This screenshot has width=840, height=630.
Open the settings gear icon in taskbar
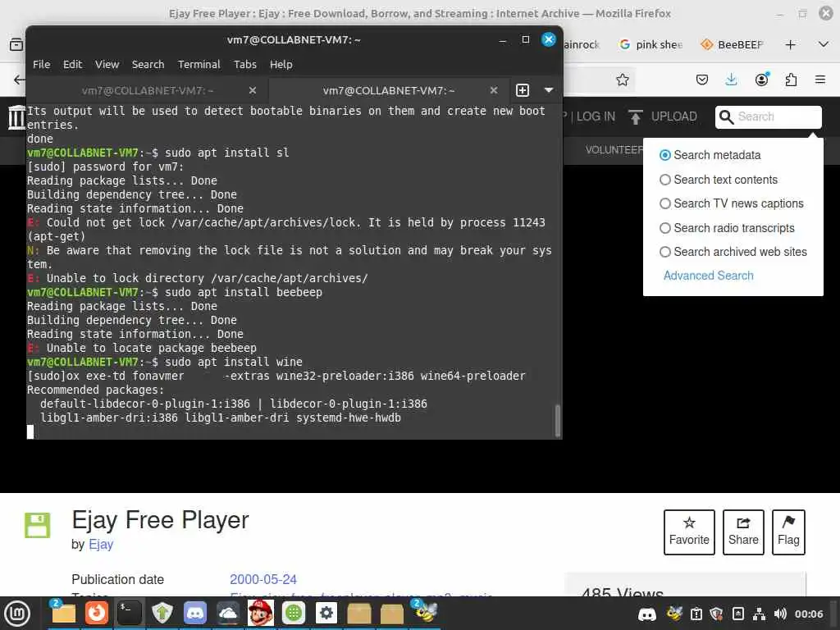(326, 614)
